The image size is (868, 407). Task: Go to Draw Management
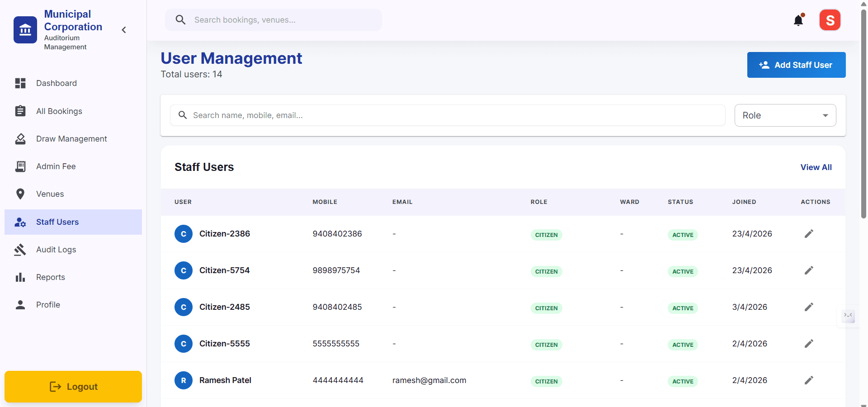tap(73, 138)
